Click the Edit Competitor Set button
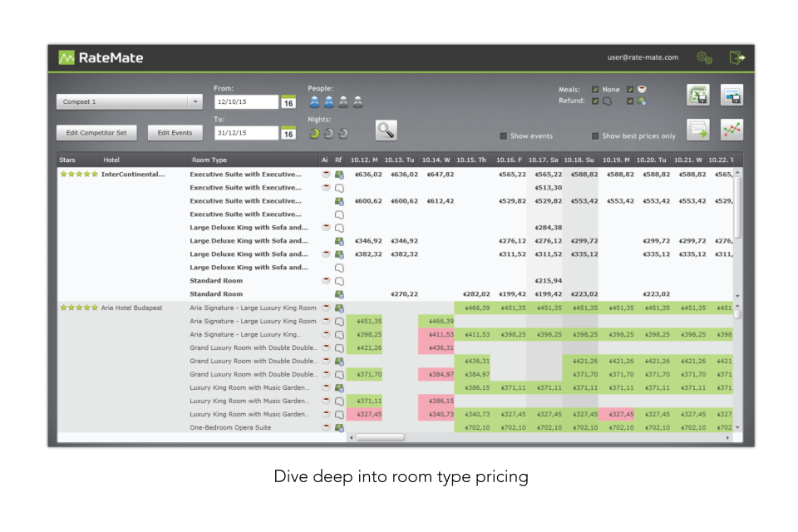 [x=95, y=132]
